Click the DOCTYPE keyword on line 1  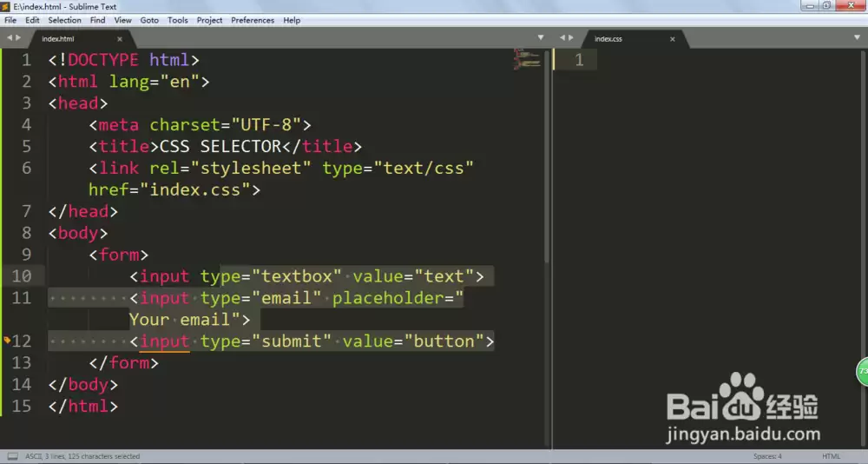(x=103, y=59)
